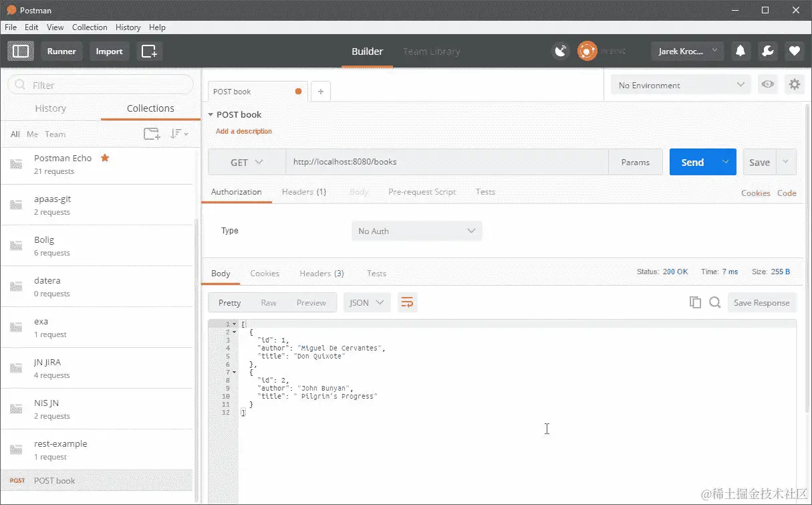Open the Save options dropdown arrow
Screen dimensions: 812x505
786,162
